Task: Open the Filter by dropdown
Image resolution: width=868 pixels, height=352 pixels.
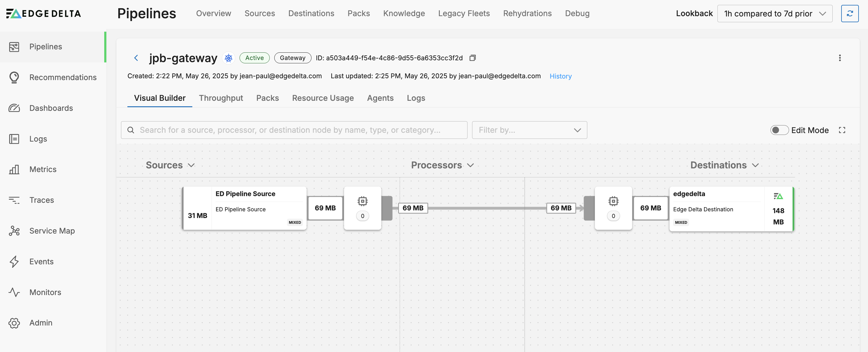Action: coord(529,130)
